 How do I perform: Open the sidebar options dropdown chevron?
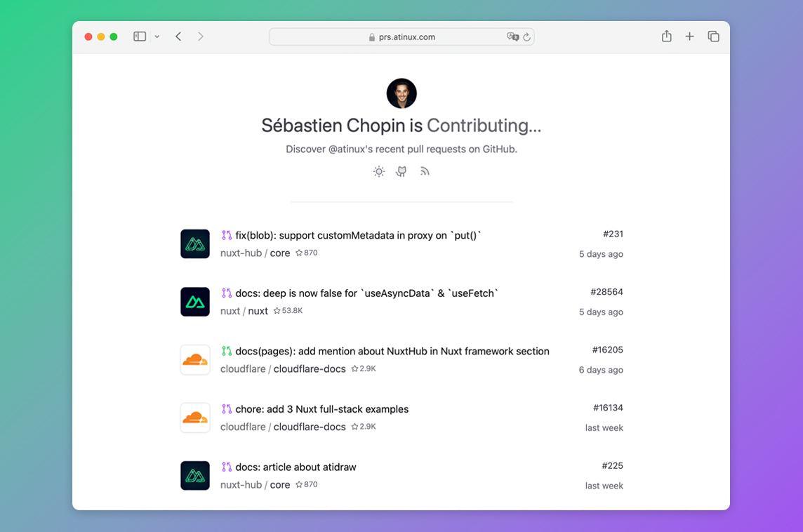(x=157, y=37)
